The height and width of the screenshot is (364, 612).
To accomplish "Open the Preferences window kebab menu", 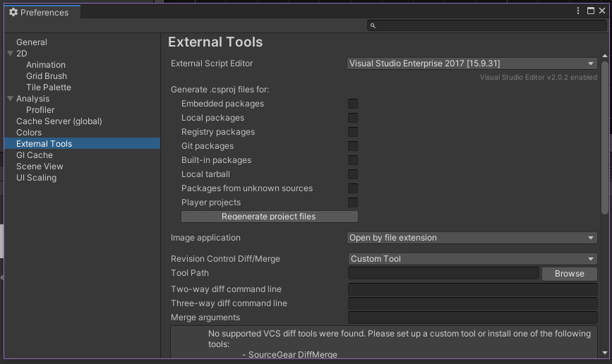I will [x=577, y=11].
